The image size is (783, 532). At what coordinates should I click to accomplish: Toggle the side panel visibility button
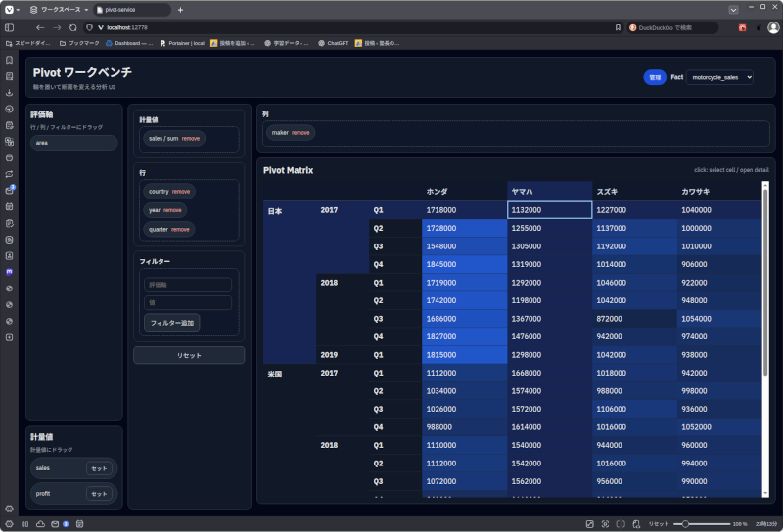10,27
